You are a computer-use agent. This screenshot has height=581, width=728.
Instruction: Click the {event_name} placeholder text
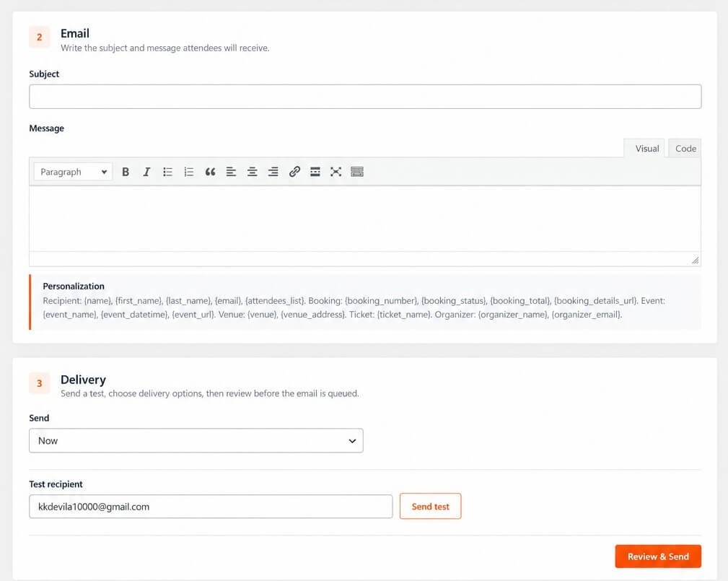[70, 315]
